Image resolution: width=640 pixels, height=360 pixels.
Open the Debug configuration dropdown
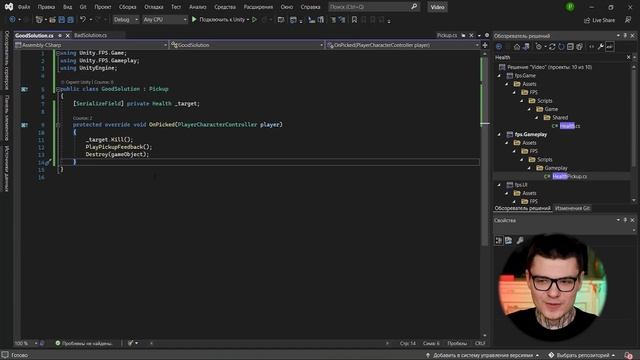click(126, 20)
